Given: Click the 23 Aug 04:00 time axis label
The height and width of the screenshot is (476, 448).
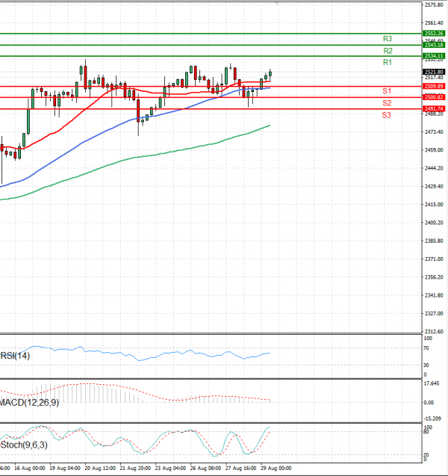Looking at the screenshot, I should (x=170, y=469).
